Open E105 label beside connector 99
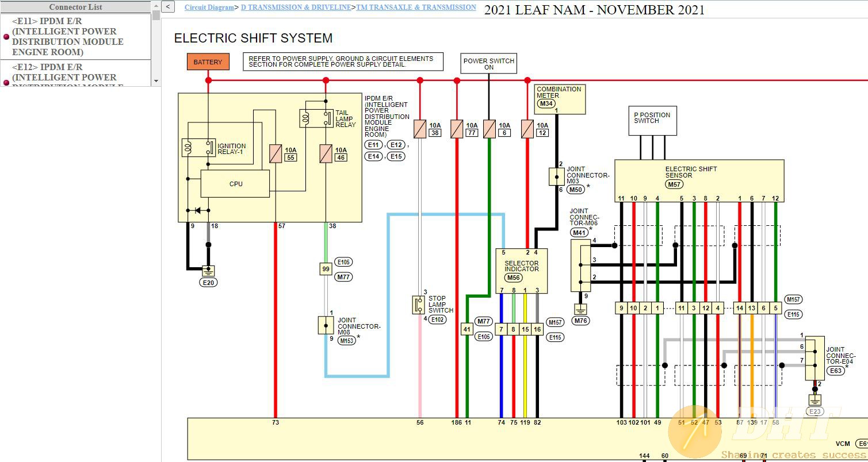 click(x=343, y=262)
